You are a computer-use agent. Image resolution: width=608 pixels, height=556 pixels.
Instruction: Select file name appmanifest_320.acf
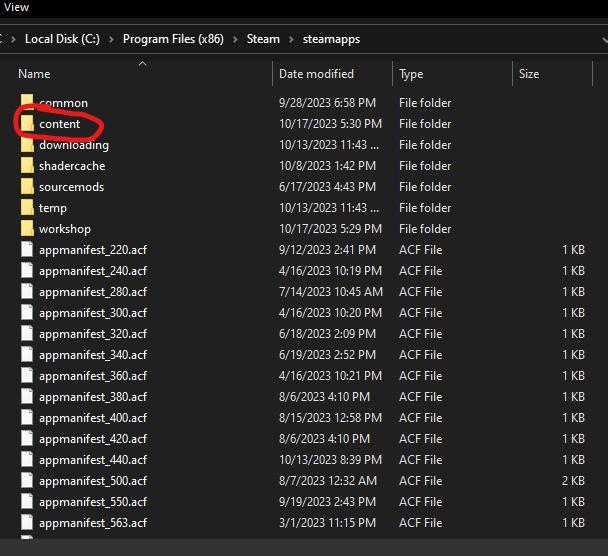click(x=93, y=334)
